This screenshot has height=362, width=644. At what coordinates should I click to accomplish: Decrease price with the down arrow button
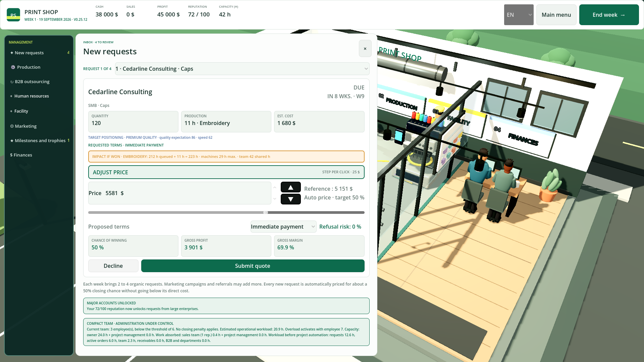coord(290,199)
